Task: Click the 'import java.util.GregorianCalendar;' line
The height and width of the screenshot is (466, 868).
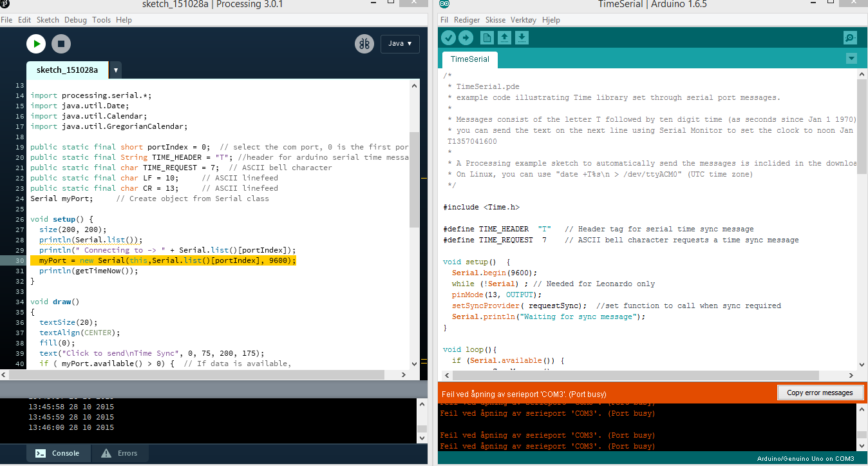Action: point(109,126)
